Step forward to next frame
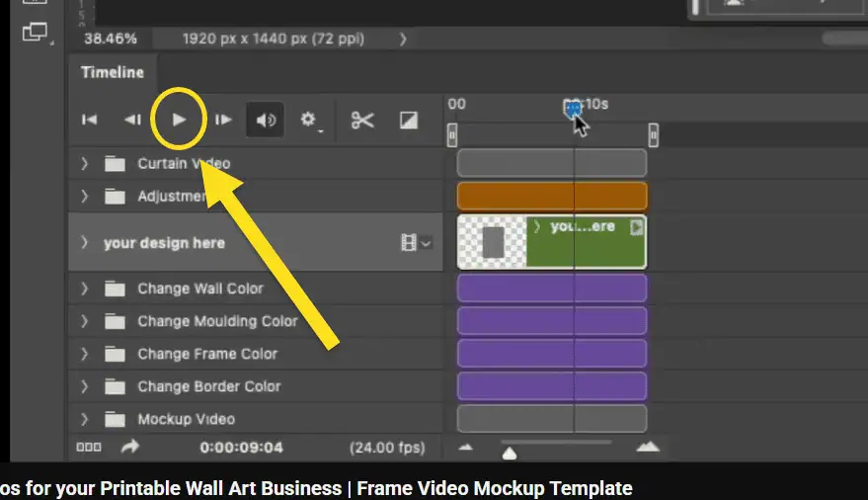Image resolution: width=868 pixels, height=500 pixels. coord(224,120)
